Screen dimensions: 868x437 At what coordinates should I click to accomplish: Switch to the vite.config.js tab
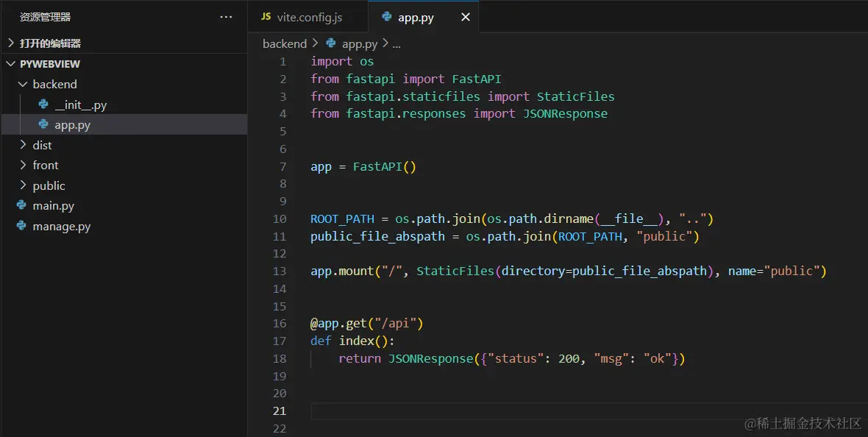(307, 17)
